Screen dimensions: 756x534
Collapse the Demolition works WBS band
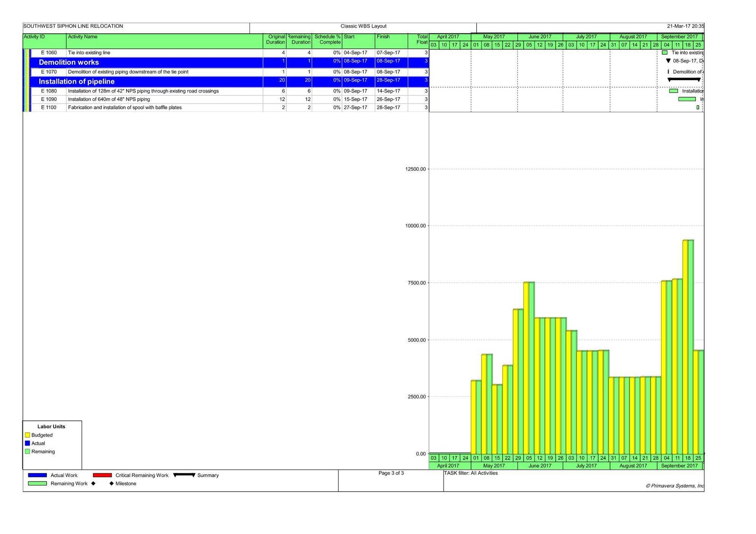69,62
